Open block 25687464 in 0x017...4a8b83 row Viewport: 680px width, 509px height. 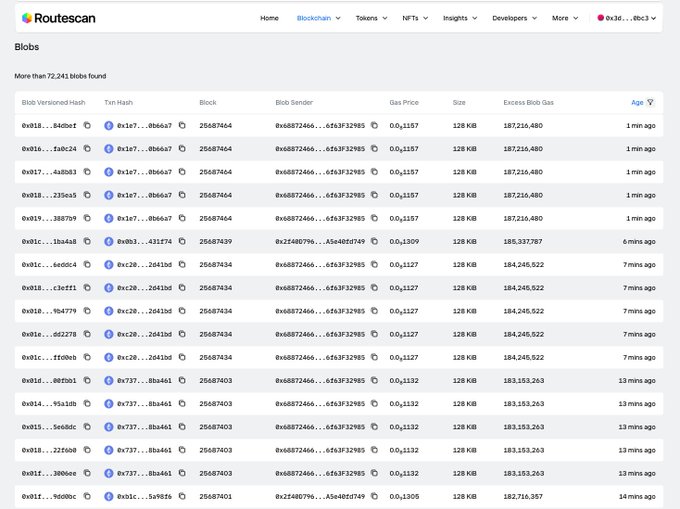point(216,172)
